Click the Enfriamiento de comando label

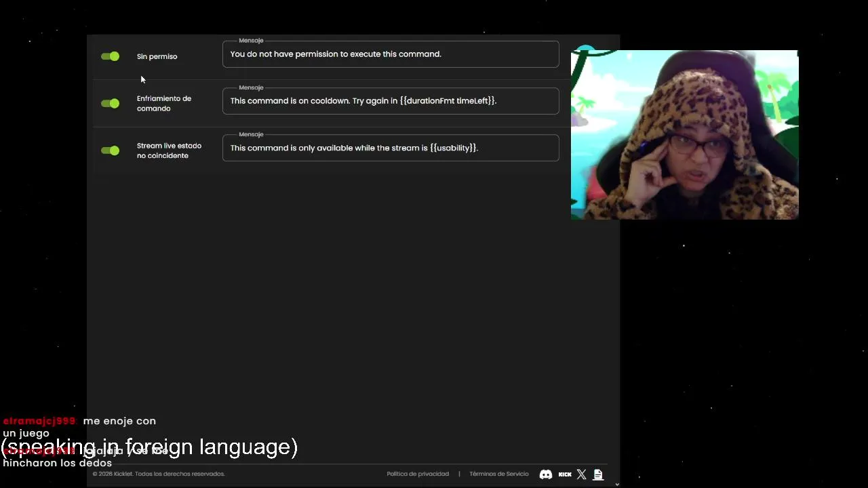164,103
